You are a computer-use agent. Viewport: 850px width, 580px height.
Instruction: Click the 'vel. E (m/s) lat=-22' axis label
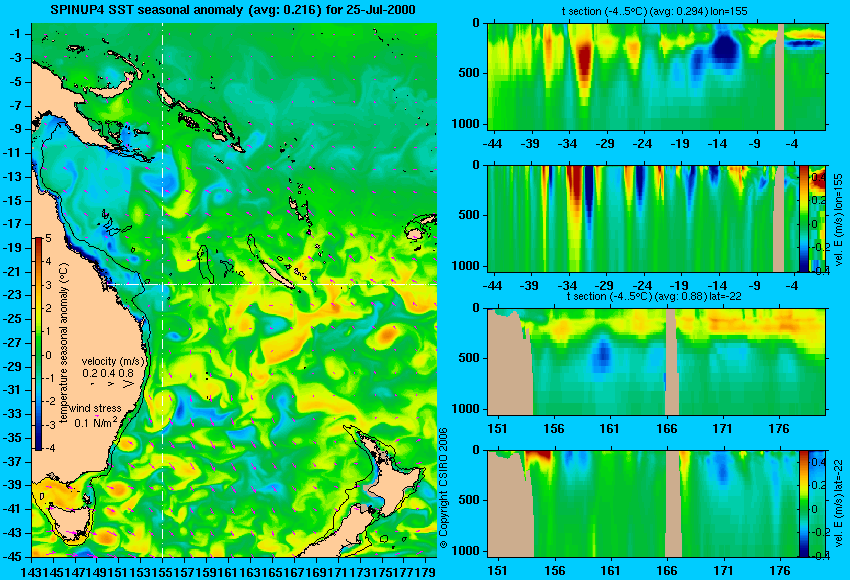(x=838, y=506)
